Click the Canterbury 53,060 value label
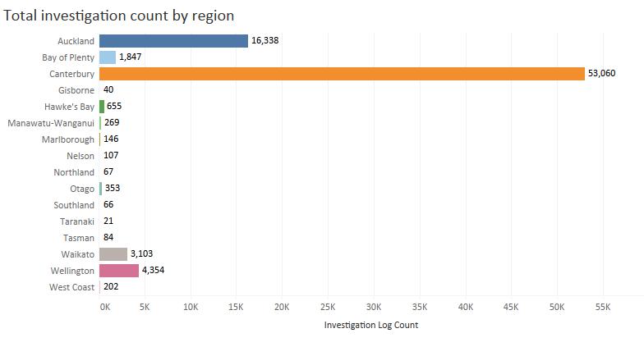 [x=602, y=74]
